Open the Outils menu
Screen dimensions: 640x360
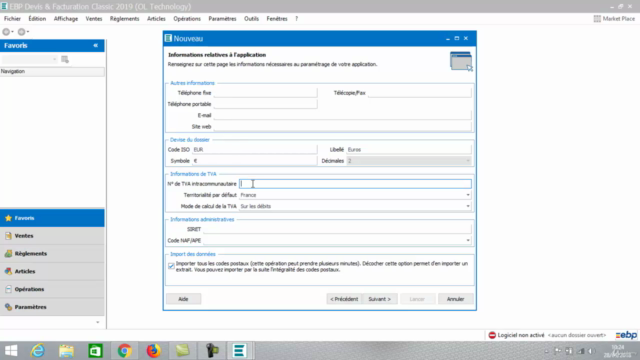click(x=251, y=19)
